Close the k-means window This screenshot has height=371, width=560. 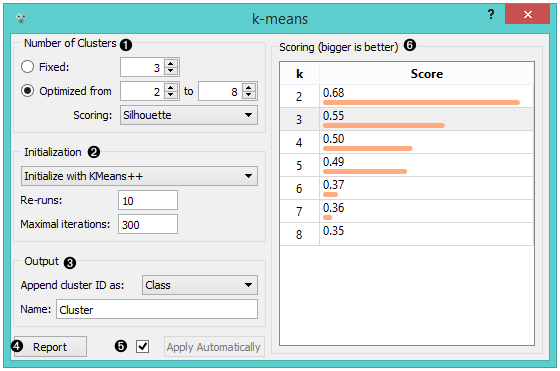(x=528, y=14)
